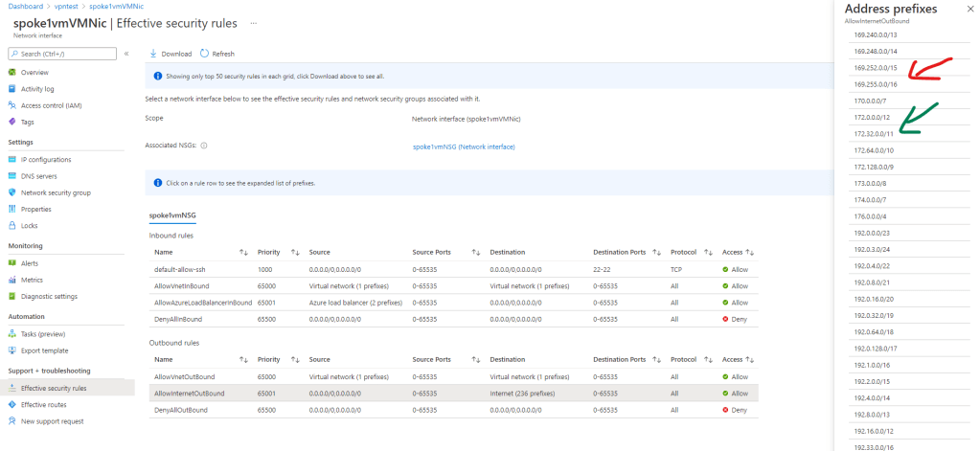Select Access control (IAM) icon
Viewport: 980px width, 451px height.
coord(12,105)
